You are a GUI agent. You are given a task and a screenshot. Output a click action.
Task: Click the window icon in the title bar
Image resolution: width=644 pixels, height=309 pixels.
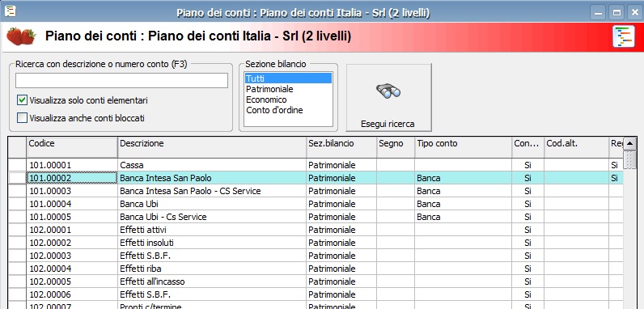pyautogui.click(x=10, y=11)
